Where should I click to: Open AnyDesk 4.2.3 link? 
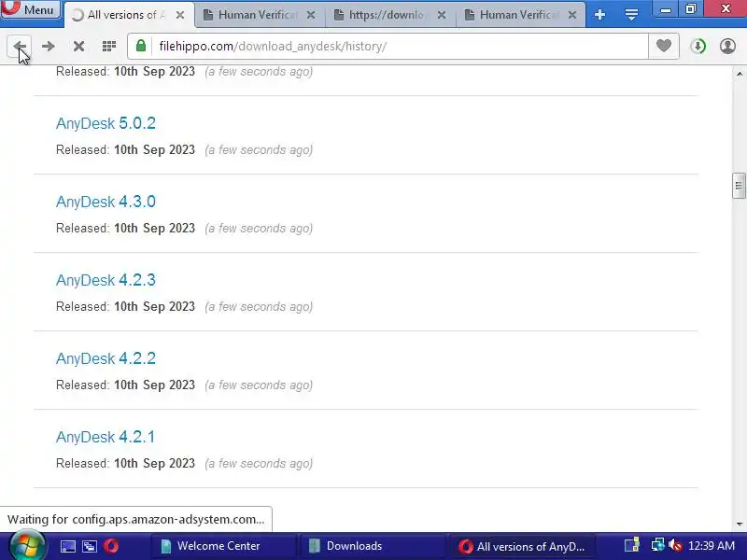click(x=106, y=280)
